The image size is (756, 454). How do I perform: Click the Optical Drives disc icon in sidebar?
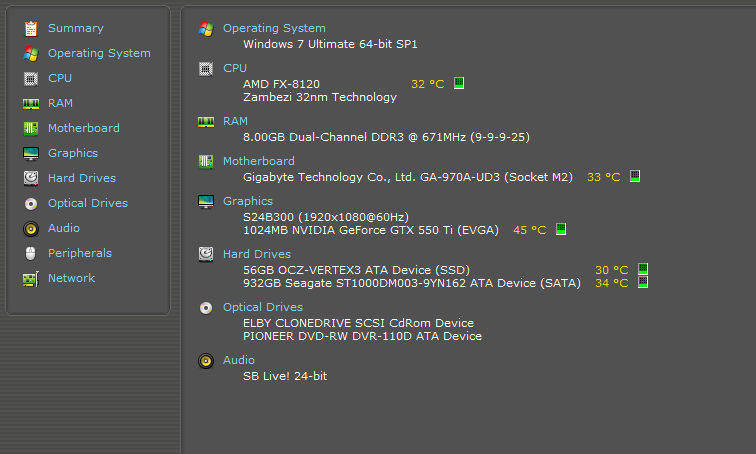point(31,204)
